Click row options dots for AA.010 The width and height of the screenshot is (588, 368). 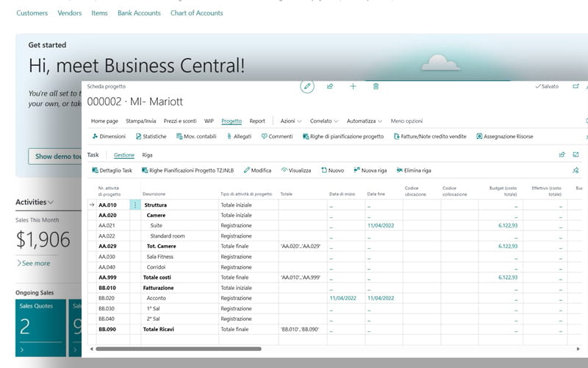(135, 205)
